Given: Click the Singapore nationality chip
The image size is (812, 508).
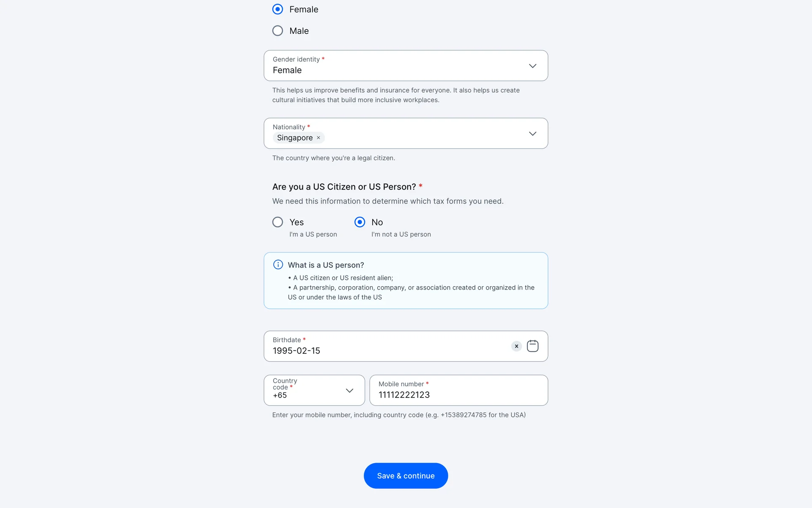Looking at the screenshot, I should point(295,138).
